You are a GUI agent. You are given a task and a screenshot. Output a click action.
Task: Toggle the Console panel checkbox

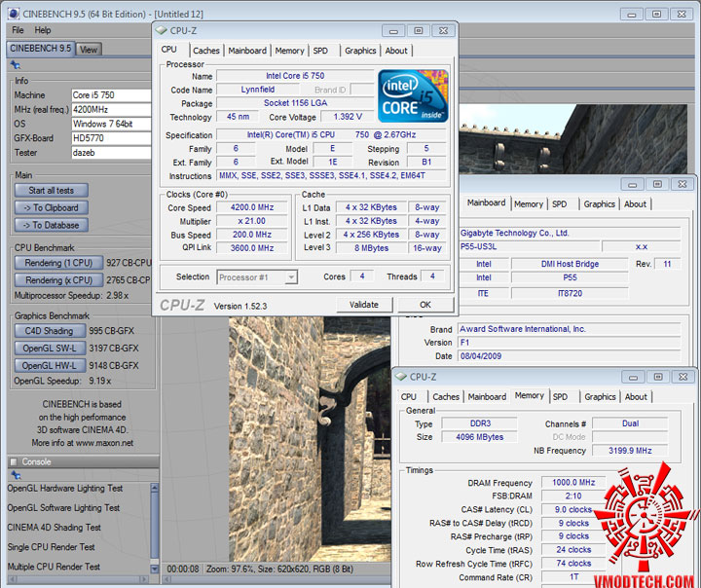pos(13,461)
